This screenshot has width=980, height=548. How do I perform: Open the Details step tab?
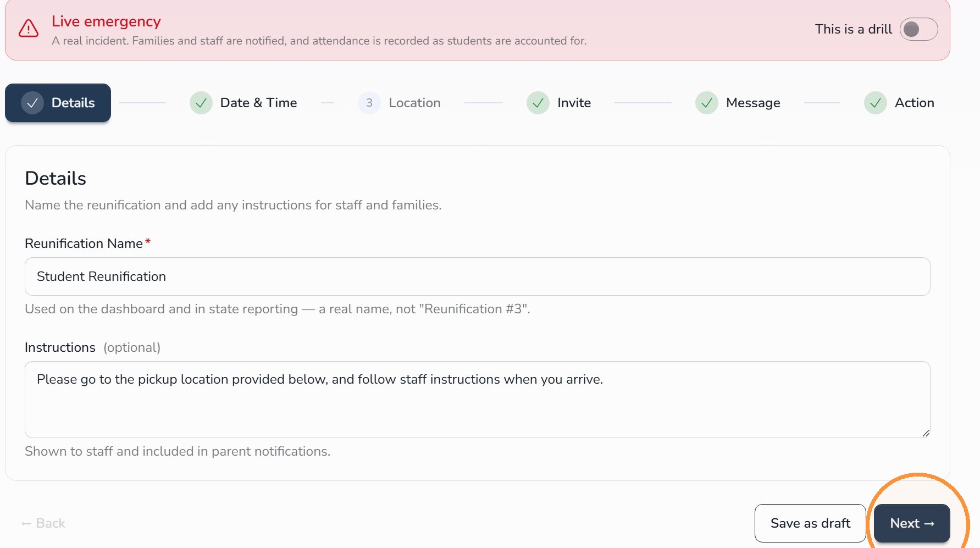58,103
